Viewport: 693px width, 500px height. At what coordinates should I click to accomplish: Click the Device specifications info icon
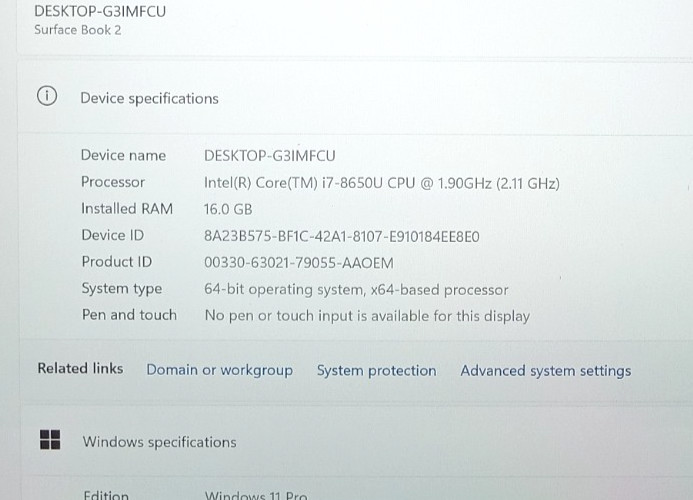tap(47, 96)
